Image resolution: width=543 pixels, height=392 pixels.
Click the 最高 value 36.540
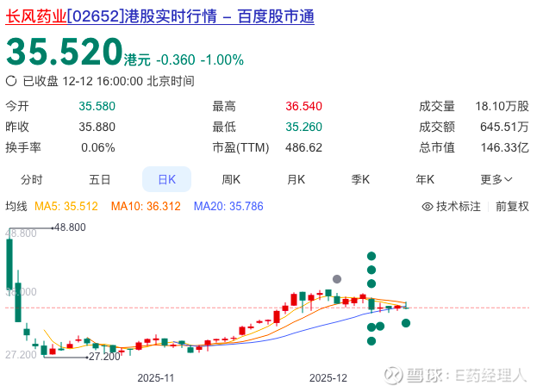(303, 106)
